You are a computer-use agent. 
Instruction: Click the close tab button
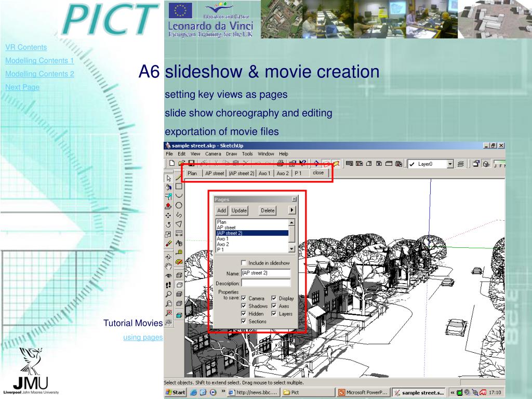318,172
